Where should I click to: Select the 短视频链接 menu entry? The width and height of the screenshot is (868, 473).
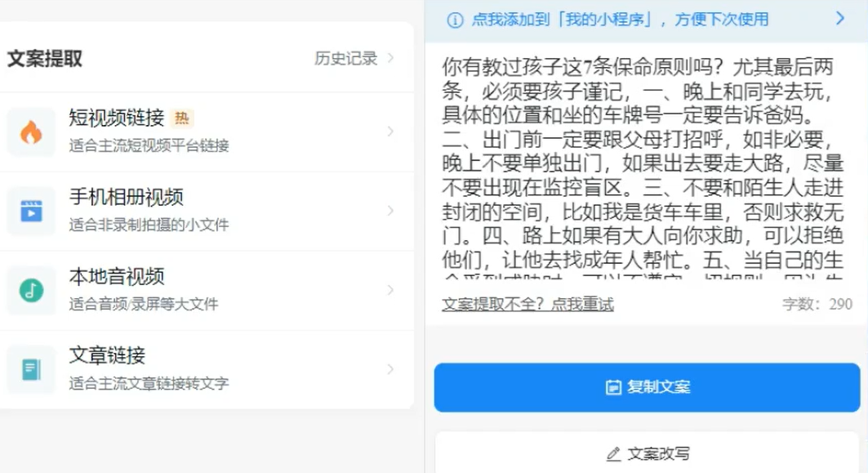pyautogui.click(x=117, y=118)
